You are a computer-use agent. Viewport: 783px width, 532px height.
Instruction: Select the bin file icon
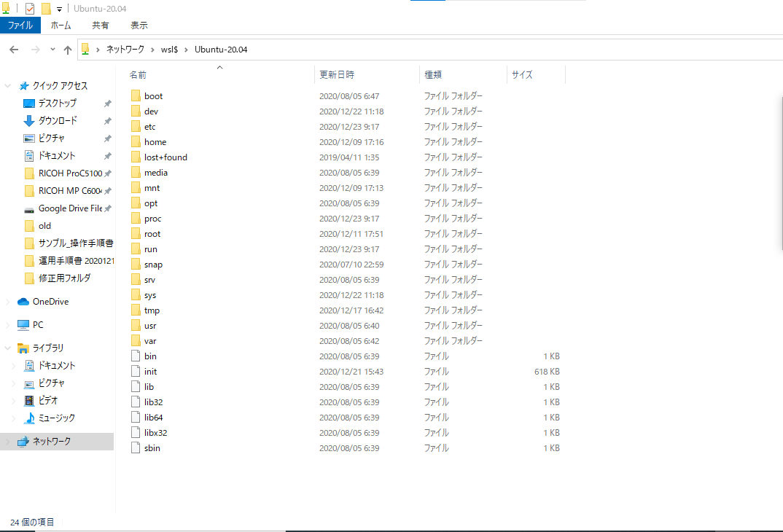point(136,356)
